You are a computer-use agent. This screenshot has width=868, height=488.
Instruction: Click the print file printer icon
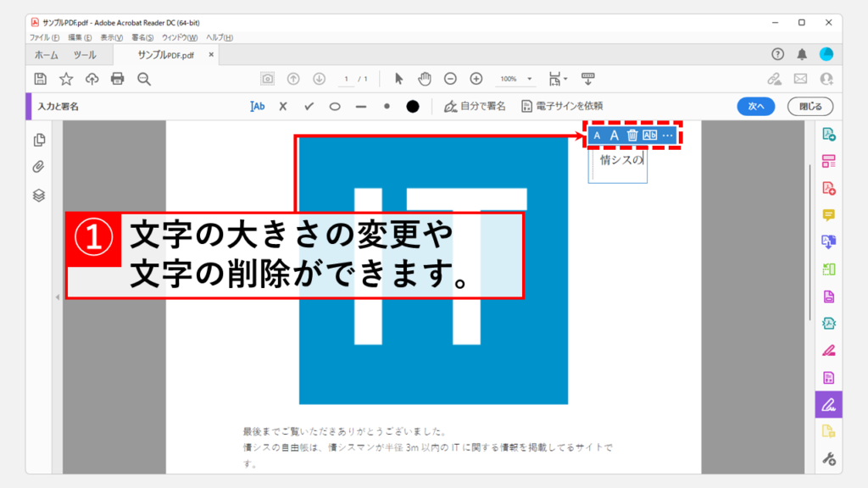coord(117,79)
